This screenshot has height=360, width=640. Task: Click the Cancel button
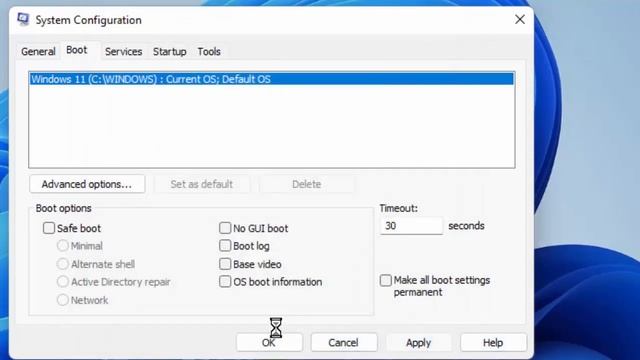pos(344,342)
